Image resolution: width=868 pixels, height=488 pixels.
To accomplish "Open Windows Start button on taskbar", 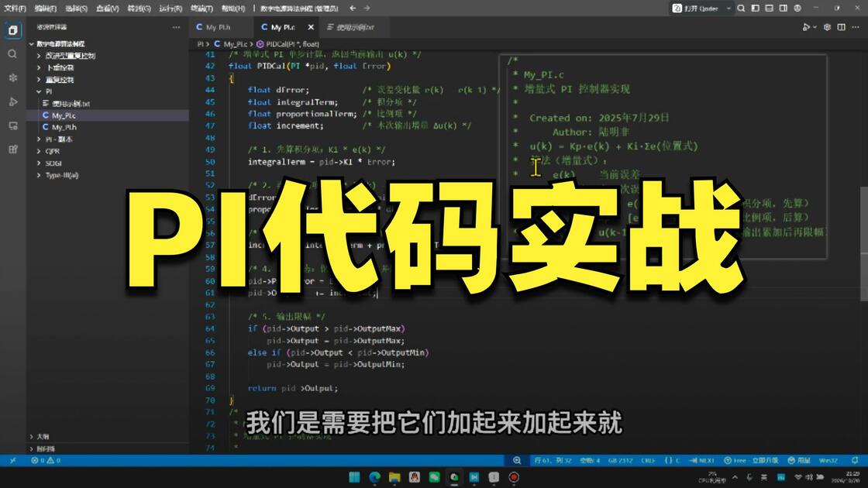I will pyautogui.click(x=354, y=477).
